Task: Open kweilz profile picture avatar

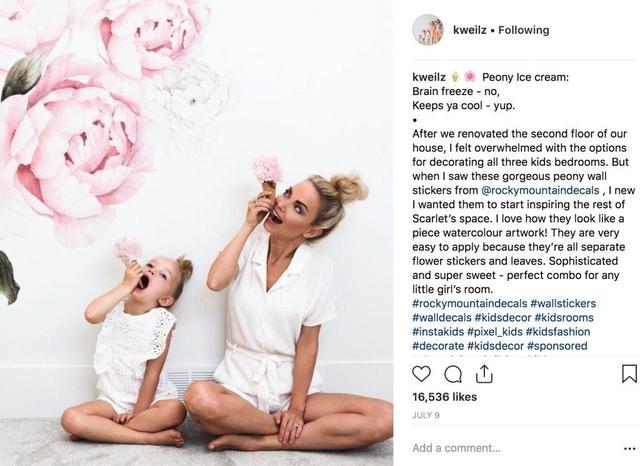Action: click(428, 30)
